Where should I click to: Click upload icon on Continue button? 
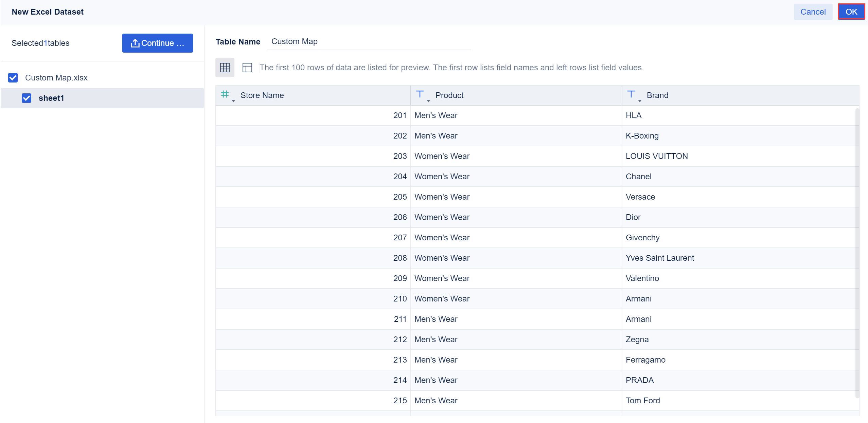click(135, 43)
